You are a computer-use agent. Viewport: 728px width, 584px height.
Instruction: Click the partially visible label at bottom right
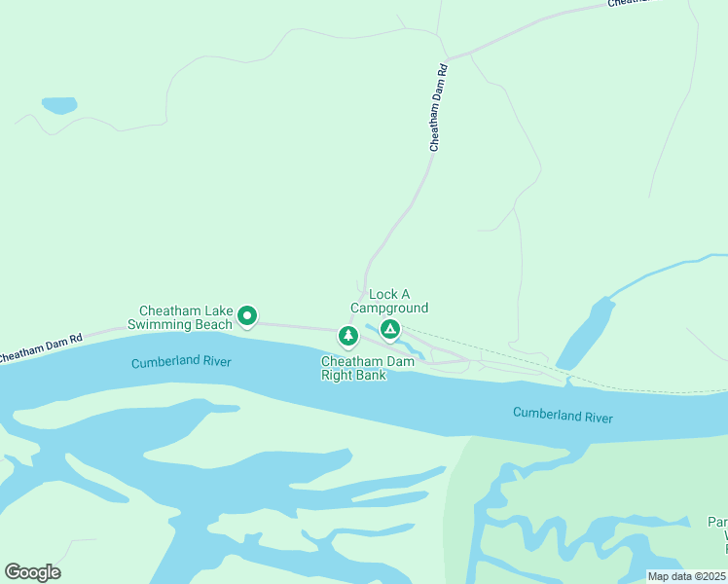(718, 535)
